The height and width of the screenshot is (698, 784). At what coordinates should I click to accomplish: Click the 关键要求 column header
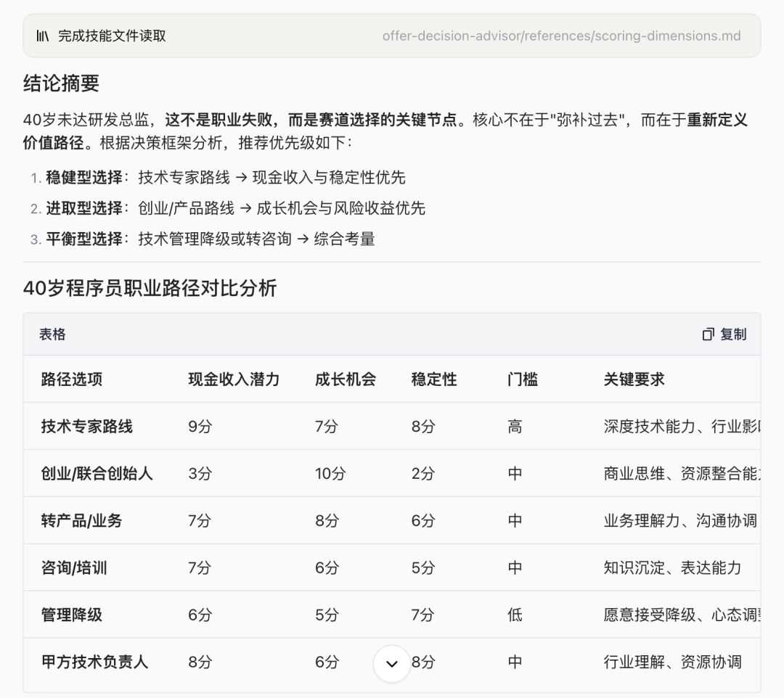[x=634, y=379]
